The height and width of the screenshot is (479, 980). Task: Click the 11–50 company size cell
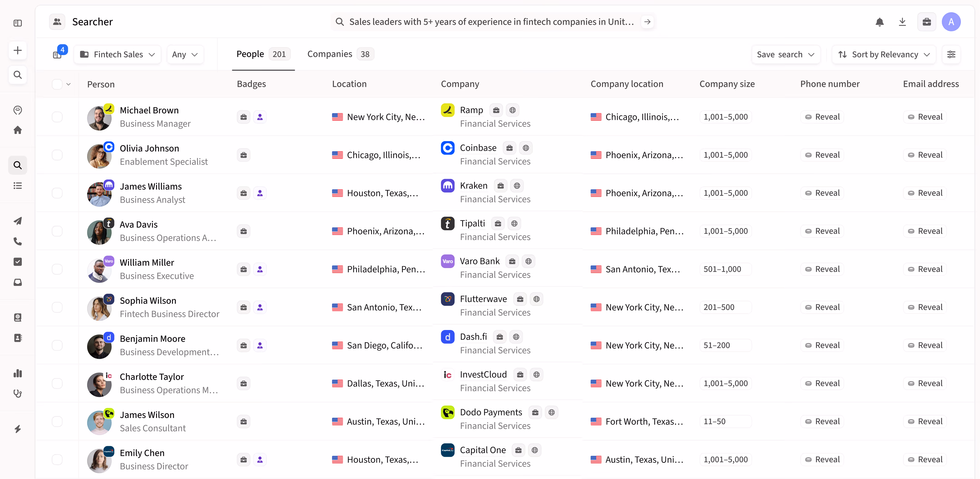click(x=725, y=422)
